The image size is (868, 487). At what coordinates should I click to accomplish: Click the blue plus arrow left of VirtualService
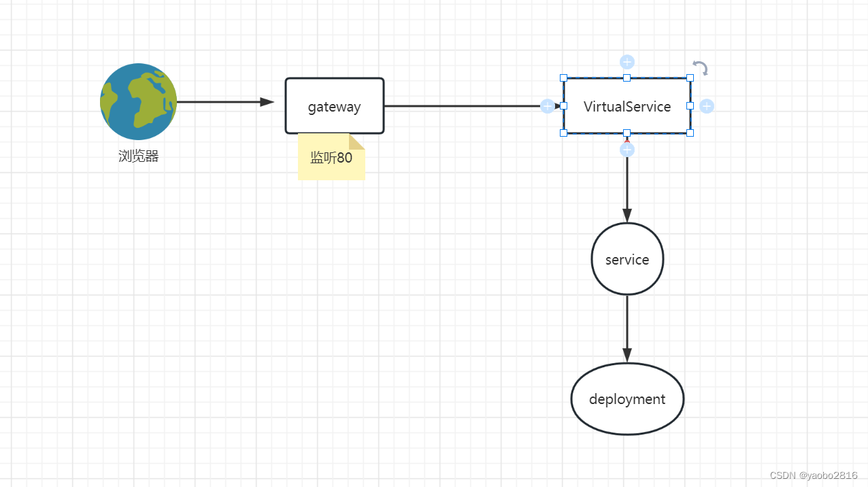(547, 106)
